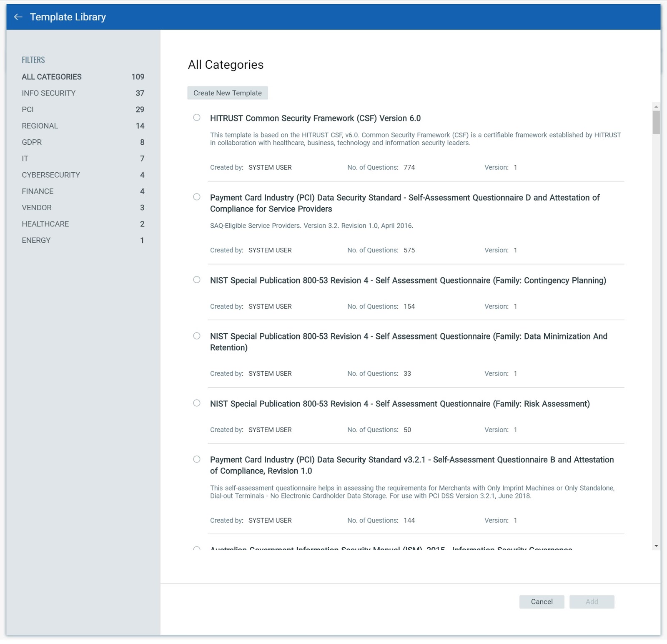Screen dimensions: 667x644
Task: Click the scrollbar down arrow
Action: tap(656, 546)
